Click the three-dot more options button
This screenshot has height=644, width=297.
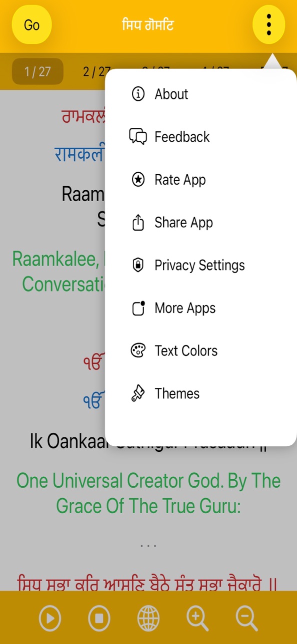click(x=269, y=24)
